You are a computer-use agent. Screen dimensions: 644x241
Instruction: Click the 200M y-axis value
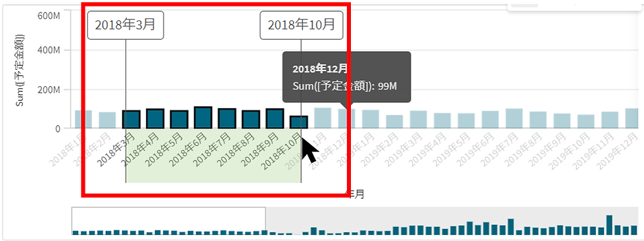[x=49, y=90]
